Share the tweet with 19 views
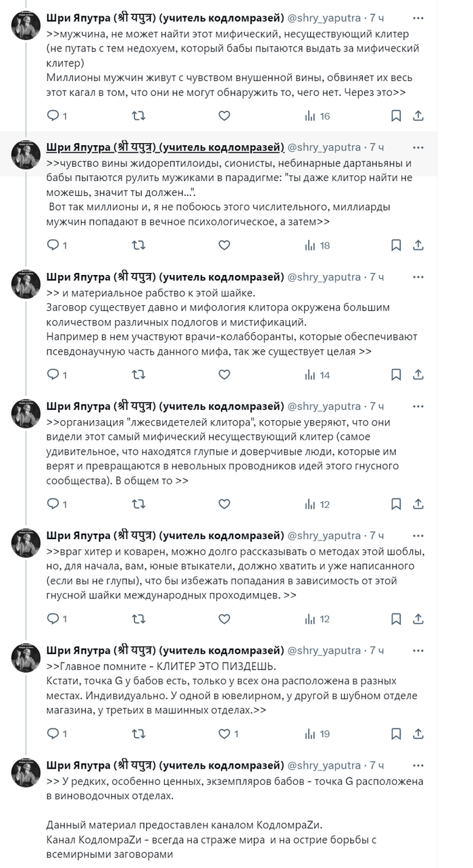Screen dimensions: 473x868 click(x=418, y=734)
